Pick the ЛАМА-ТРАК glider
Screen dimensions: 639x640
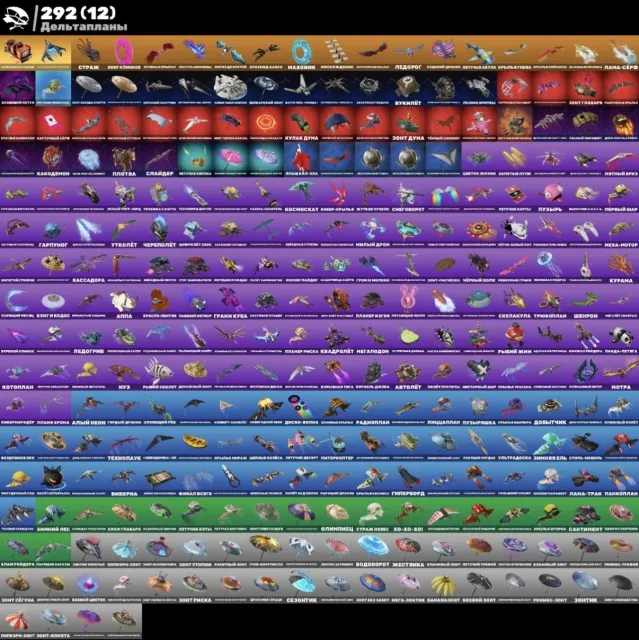tap(586, 479)
